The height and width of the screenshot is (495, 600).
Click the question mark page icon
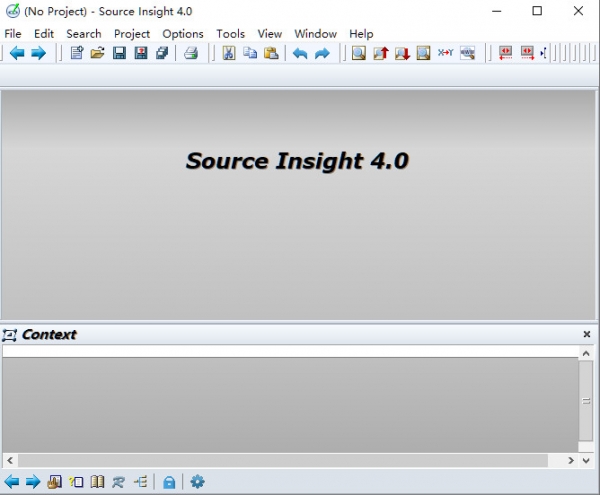click(x=76, y=482)
